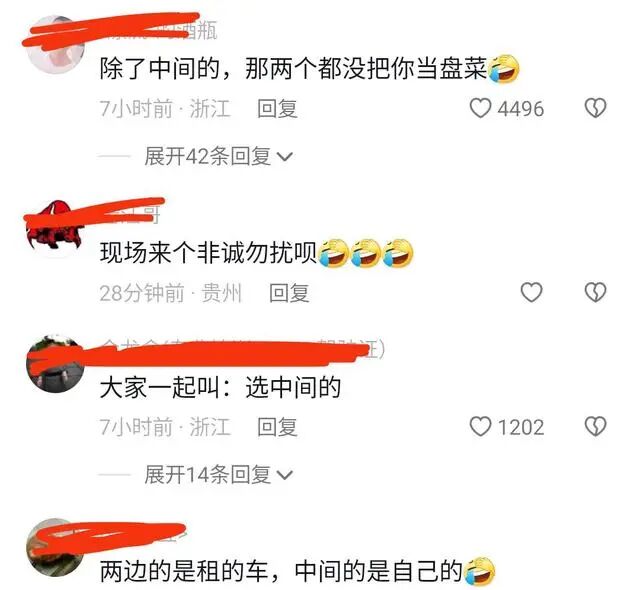Viewport: 640px width, 590px height.
Task: Dislike the 非诚勿扰 comment
Action: tap(596, 293)
